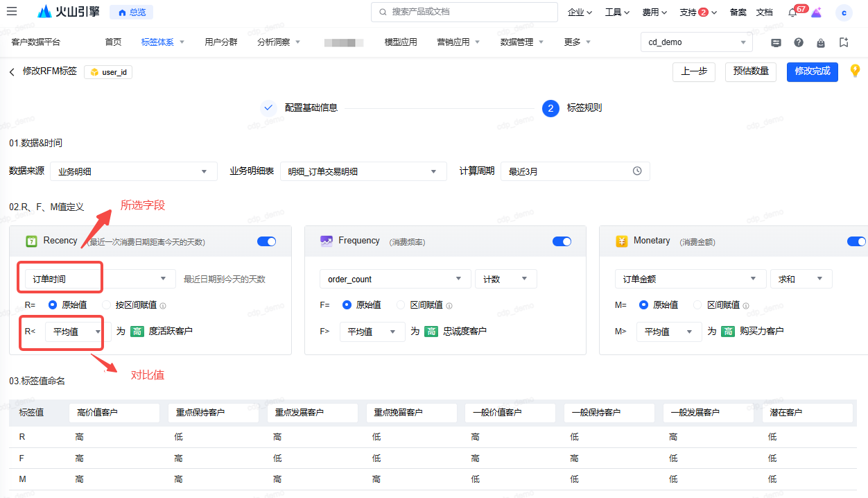The height and width of the screenshot is (498, 868).
Task: Click the clock icon in 计算周期 field
Action: (637, 171)
